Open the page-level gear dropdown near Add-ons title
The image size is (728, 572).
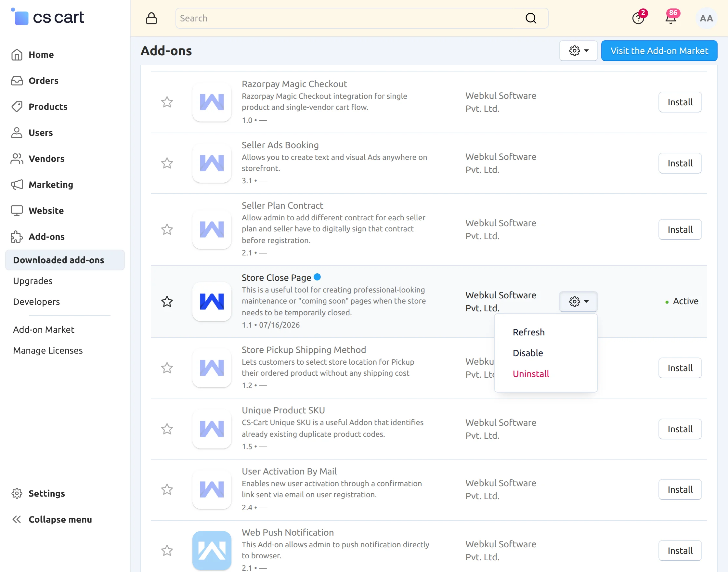click(578, 51)
